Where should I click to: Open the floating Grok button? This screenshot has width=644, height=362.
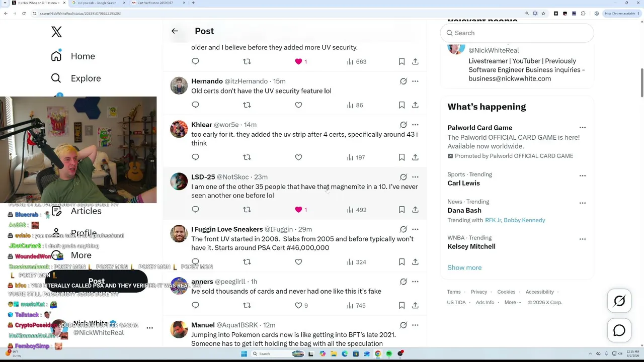(619, 301)
